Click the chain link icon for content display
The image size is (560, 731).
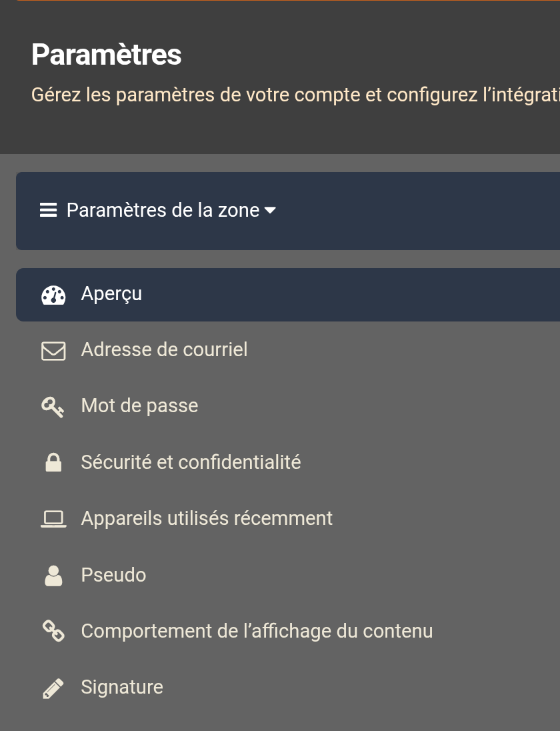pyautogui.click(x=53, y=631)
